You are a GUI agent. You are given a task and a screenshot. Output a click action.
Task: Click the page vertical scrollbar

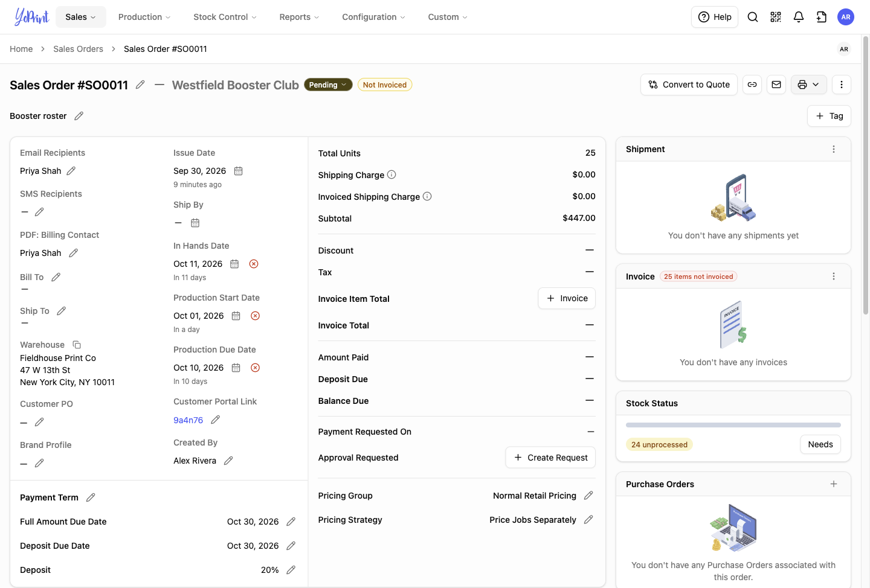866,175
